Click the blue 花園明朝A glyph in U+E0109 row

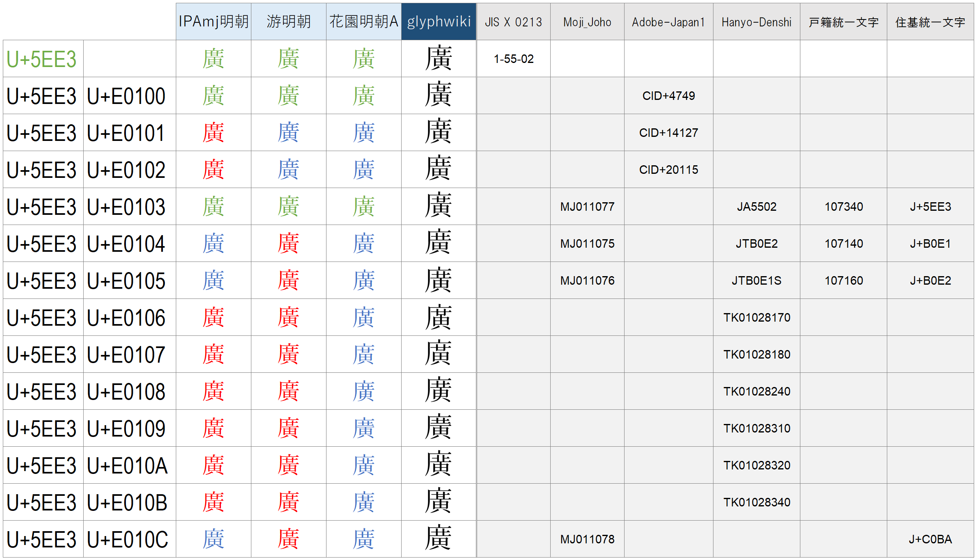(x=364, y=428)
